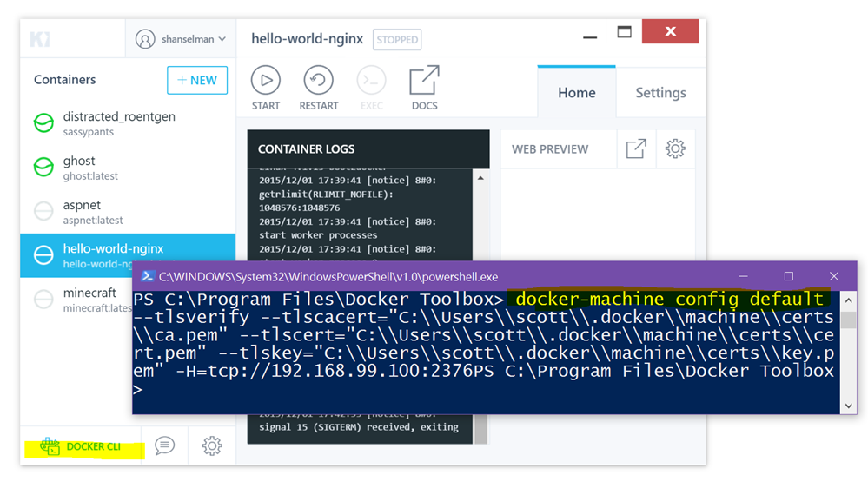Click the CONTAINER LOGS header
Screen dimensions: 868x488
pos(368,148)
